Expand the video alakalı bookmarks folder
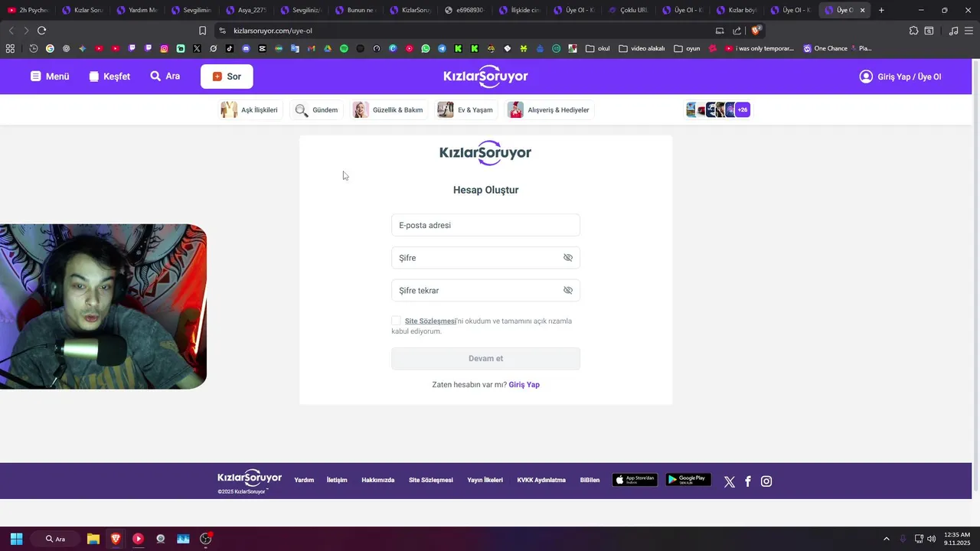The width and height of the screenshot is (980, 551). pyautogui.click(x=642, y=48)
